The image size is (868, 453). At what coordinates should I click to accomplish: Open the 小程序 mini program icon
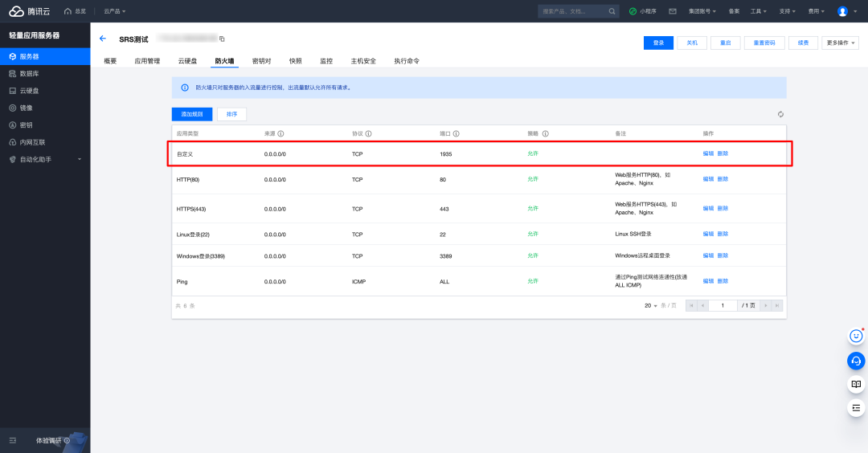pyautogui.click(x=633, y=11)
